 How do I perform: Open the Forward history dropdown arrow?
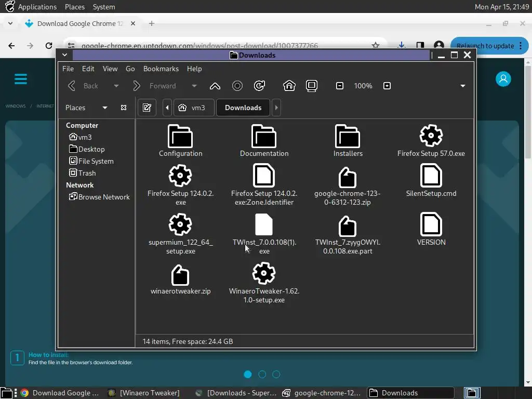(194, 86)
